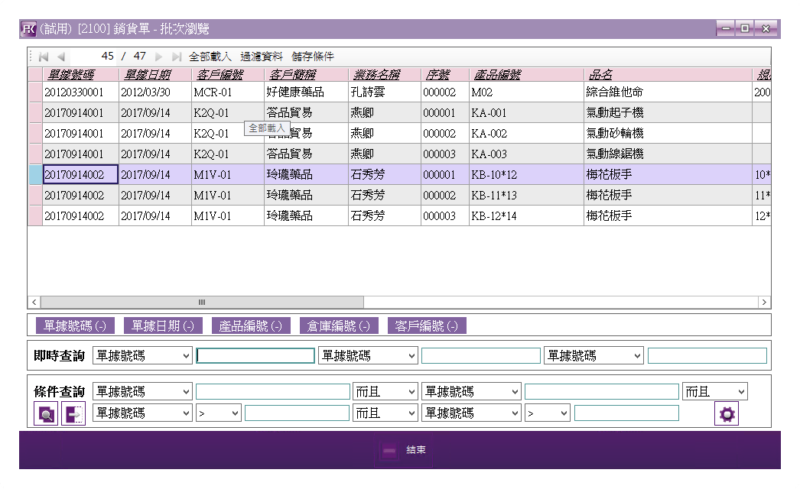This screenshot has height=489, width=800.
Task: Click the 過濾資料 toolbar item
Action: pyautogui.click(x=261, y=57)
